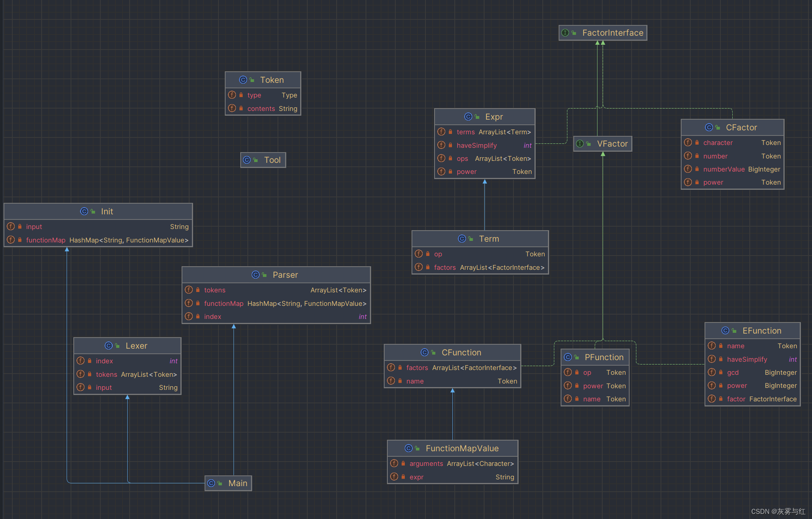Click the 'tokens' field name in Lexer
812x519 pixels.
tap(106, 374)
